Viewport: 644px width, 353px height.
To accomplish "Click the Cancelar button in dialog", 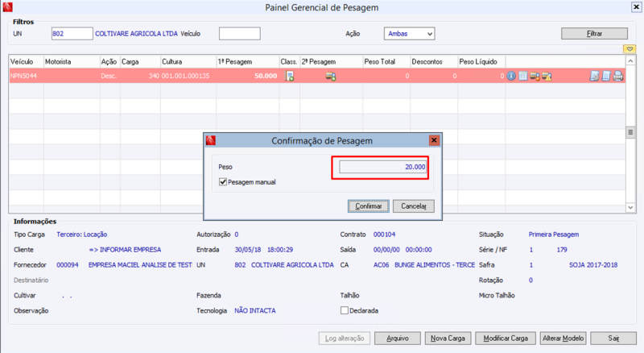I will coord(413,206).
